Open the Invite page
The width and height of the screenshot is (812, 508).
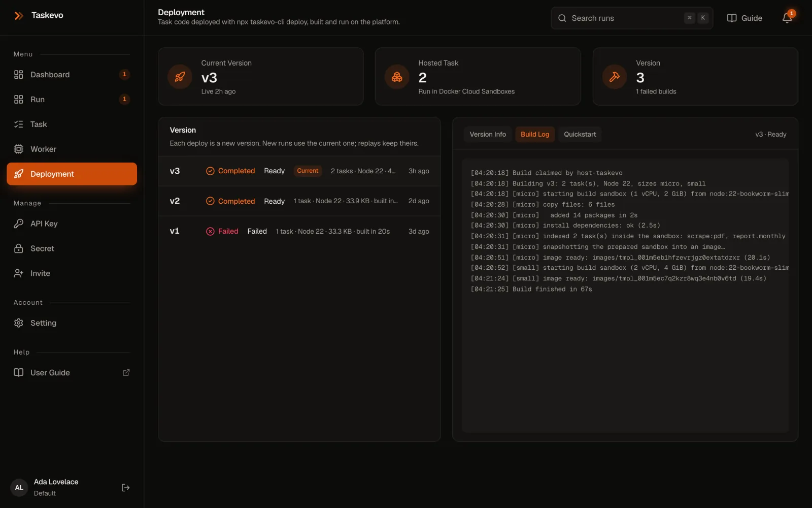coord(72,273)
